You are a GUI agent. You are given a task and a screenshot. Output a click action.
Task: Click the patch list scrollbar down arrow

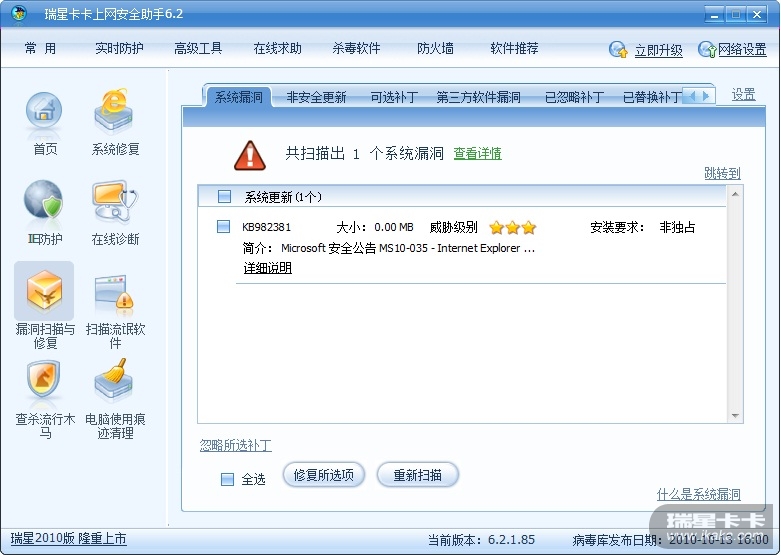[735, 416]
